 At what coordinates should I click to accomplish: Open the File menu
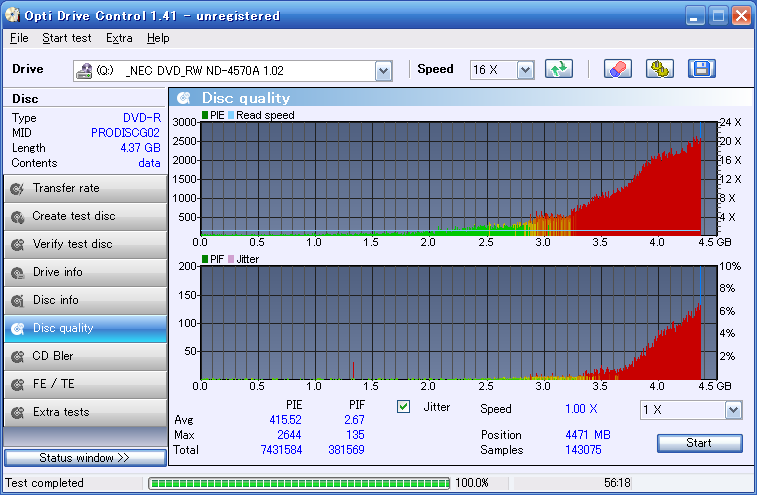pos(19,38)
